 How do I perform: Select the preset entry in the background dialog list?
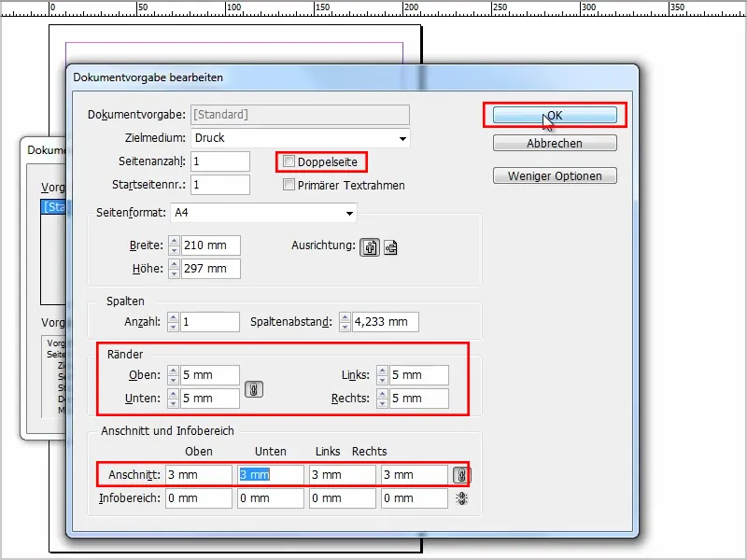pyautogui.click(x=53, y=207)
